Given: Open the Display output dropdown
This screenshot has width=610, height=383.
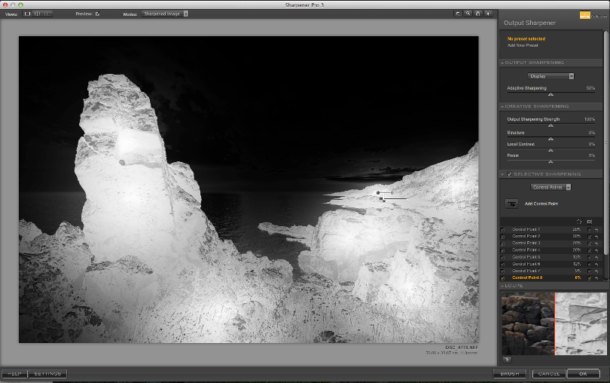Looking at the screenshot, I should [x=551, y=76].
